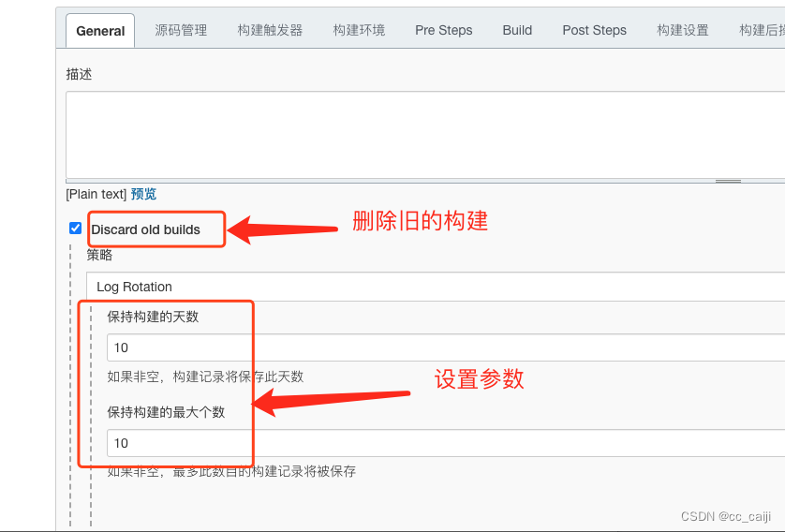Viewport: 785px width, 532px height.
Task: Grab the description text area resize handle
Action: point(728,181)
